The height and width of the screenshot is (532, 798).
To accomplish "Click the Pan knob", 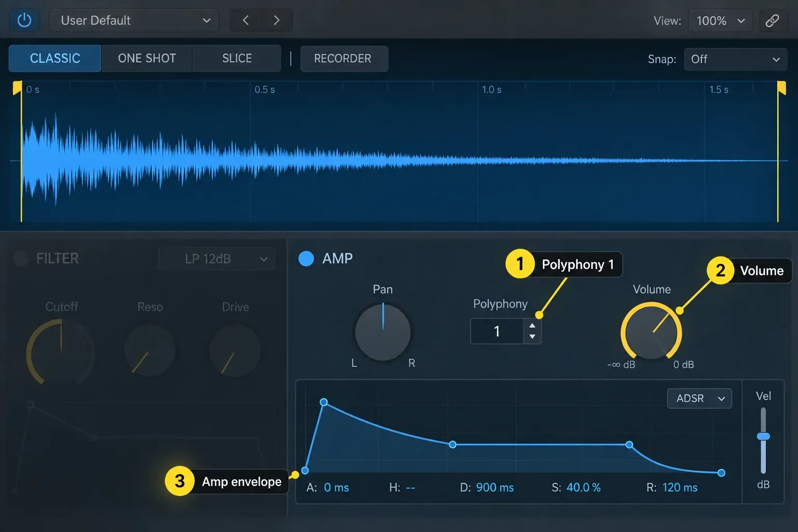I will coord(383,332).
